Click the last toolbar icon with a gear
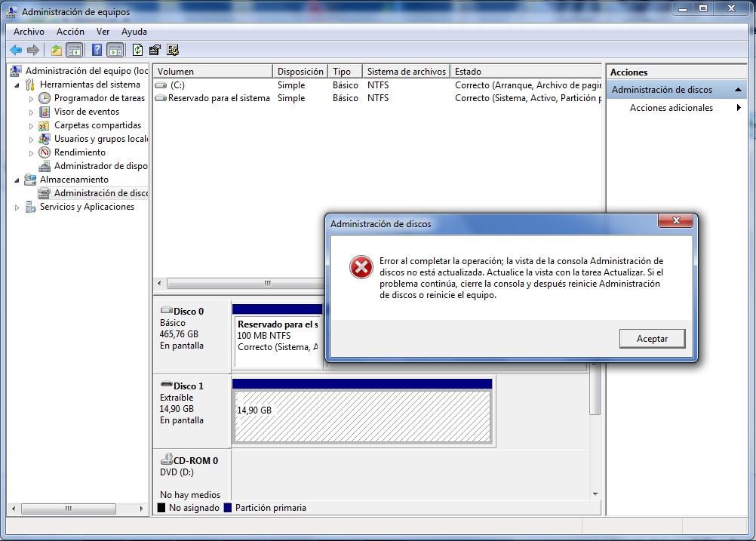Viewport: 756px width, 541px height. tap(173, 50)
